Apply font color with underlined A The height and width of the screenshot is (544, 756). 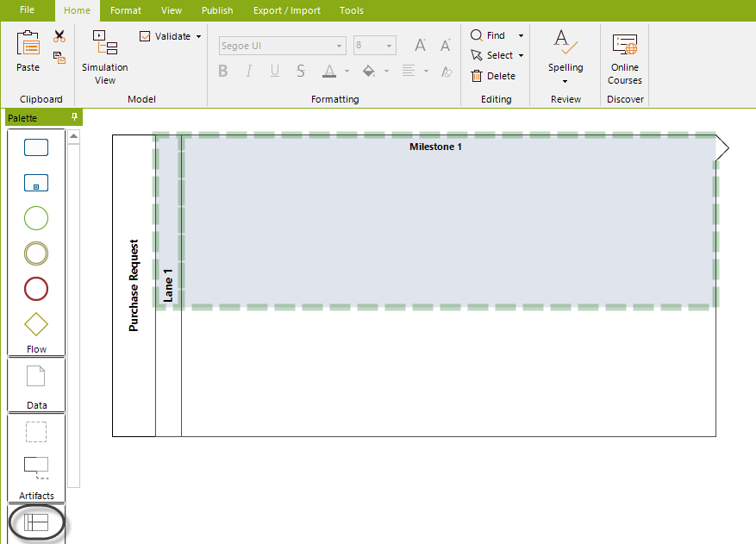pos(329,72)
